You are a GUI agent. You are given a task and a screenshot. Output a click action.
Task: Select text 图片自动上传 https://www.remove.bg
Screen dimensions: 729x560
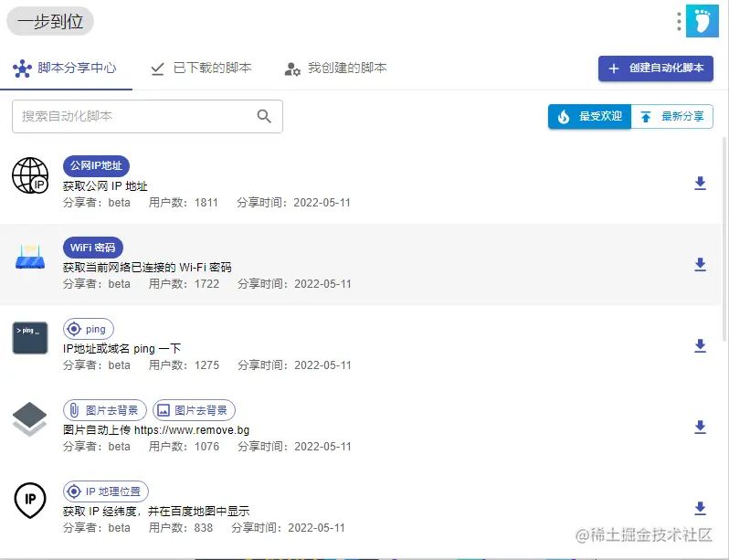tap(156, 430)
